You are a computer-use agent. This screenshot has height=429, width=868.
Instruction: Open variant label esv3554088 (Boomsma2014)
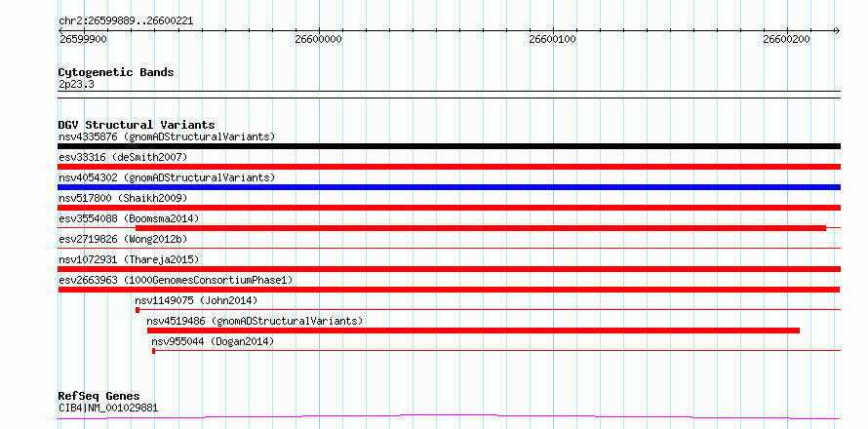(x=129, y=218)
